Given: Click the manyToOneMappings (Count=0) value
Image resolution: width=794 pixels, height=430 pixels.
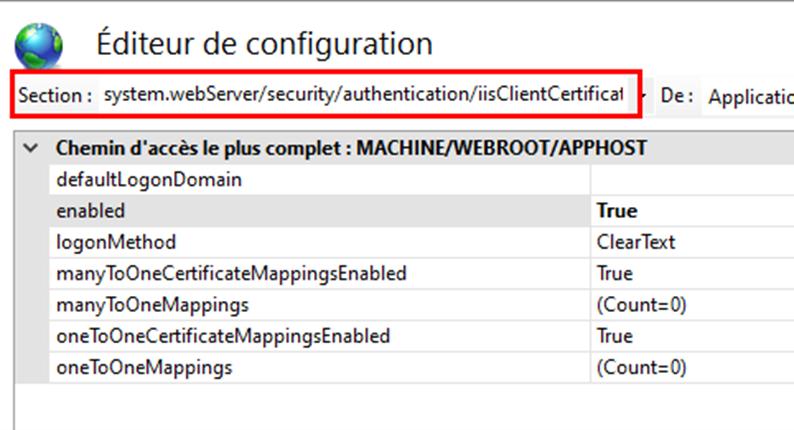Looking at the screenshot, I should pyautogui.click(x=641, y=304).
